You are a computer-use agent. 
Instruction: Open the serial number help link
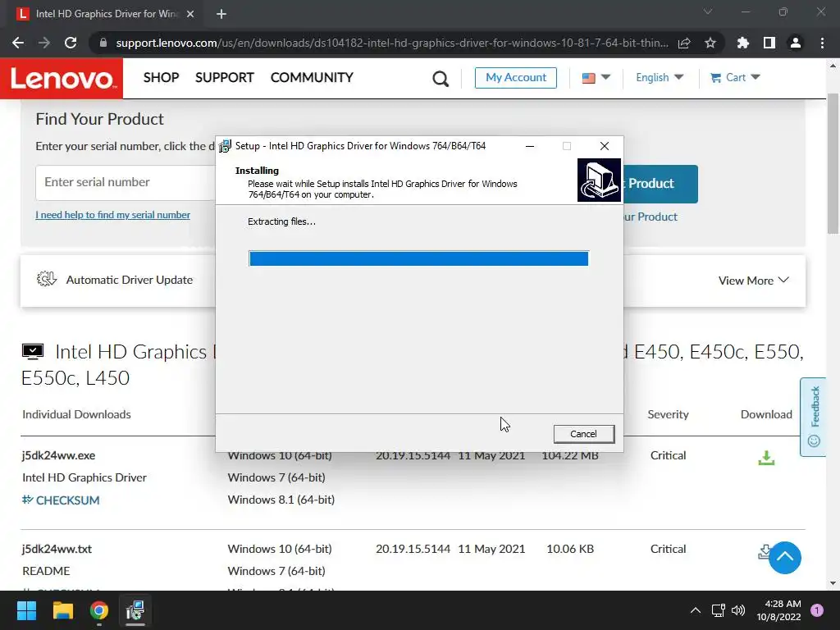112,215
